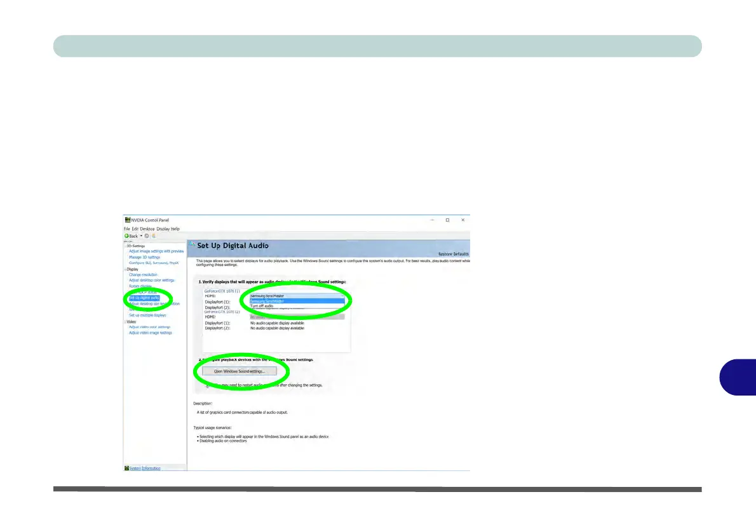Click the System Information link
The image size is (756, 532).
[145, 469]
